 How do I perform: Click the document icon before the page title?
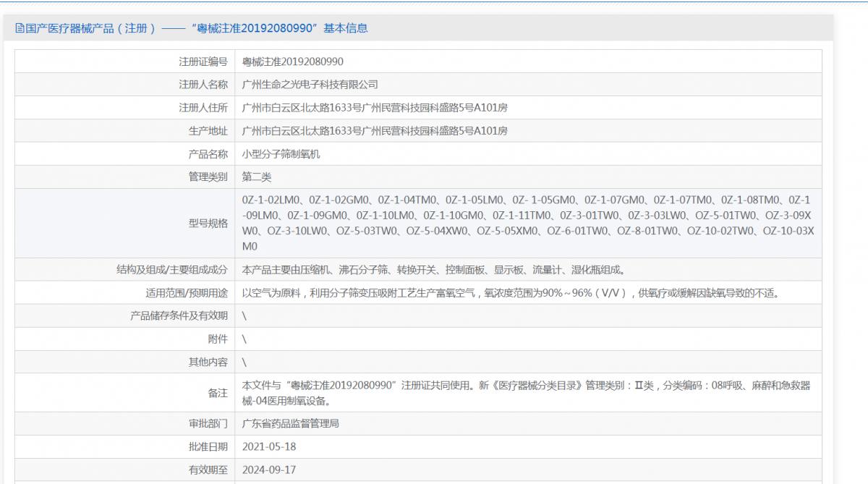click(x=20, y=28)
